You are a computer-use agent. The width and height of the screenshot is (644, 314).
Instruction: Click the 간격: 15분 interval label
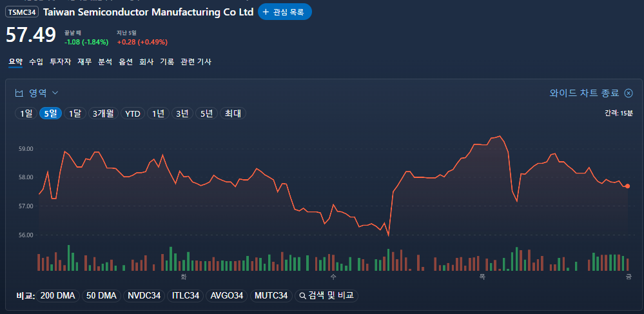tap(619, 113)
